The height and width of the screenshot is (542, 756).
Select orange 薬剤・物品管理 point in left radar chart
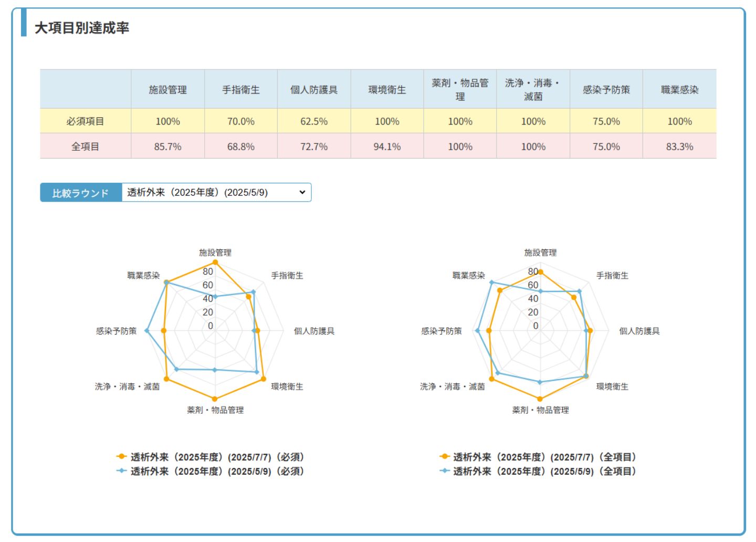pos(214,399)
